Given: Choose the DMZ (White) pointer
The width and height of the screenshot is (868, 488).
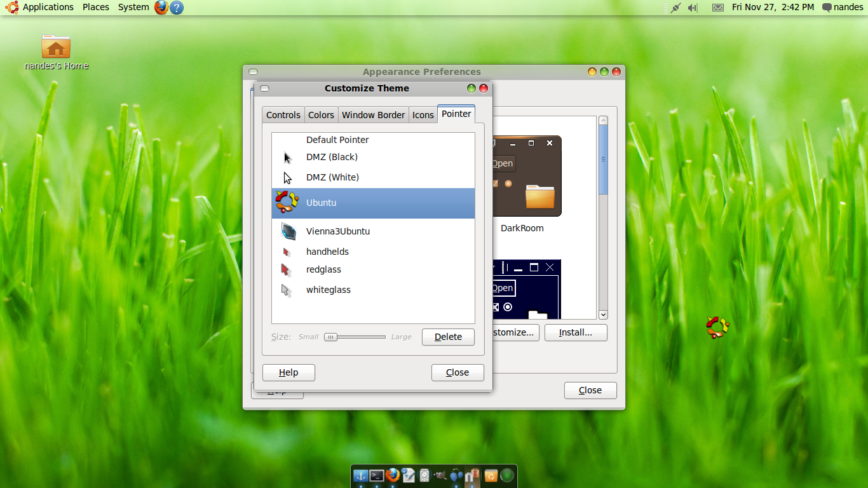Looking at the screenshot, I should click(x=332, y=177).
